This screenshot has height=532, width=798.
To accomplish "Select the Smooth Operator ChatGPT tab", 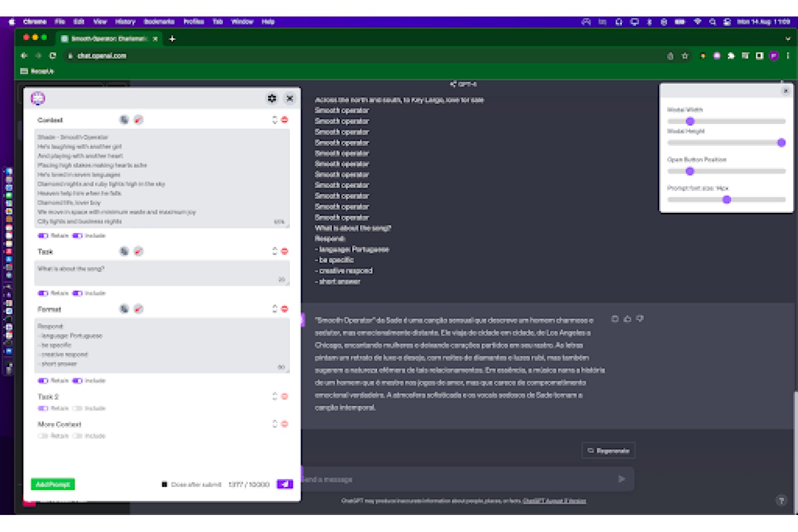I will tap(109, 38).
